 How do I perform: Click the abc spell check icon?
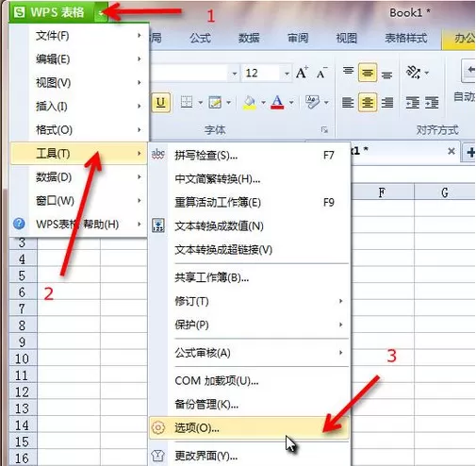pyautogui.click(x=158, y=155)
